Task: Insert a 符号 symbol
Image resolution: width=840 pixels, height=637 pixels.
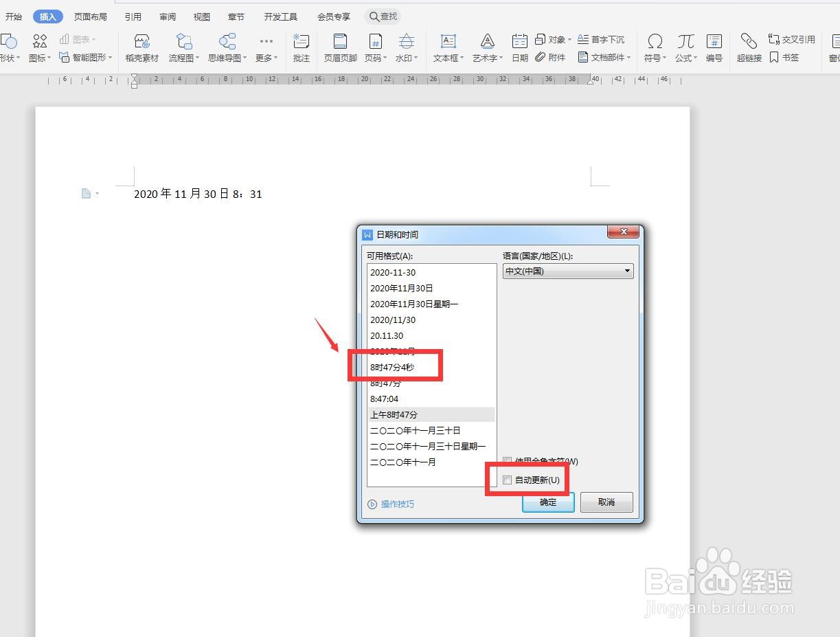Action: pyautogui.click(x=655, y=48)
